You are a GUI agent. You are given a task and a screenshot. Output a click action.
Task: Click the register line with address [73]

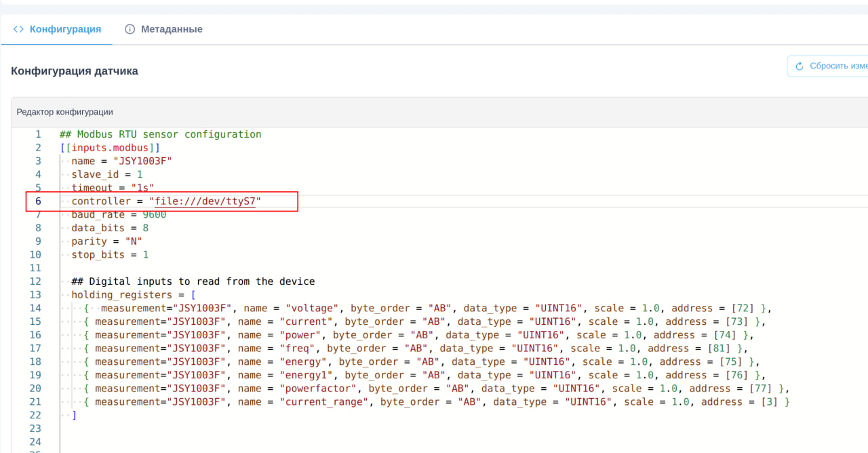click(x=425, y=321)
